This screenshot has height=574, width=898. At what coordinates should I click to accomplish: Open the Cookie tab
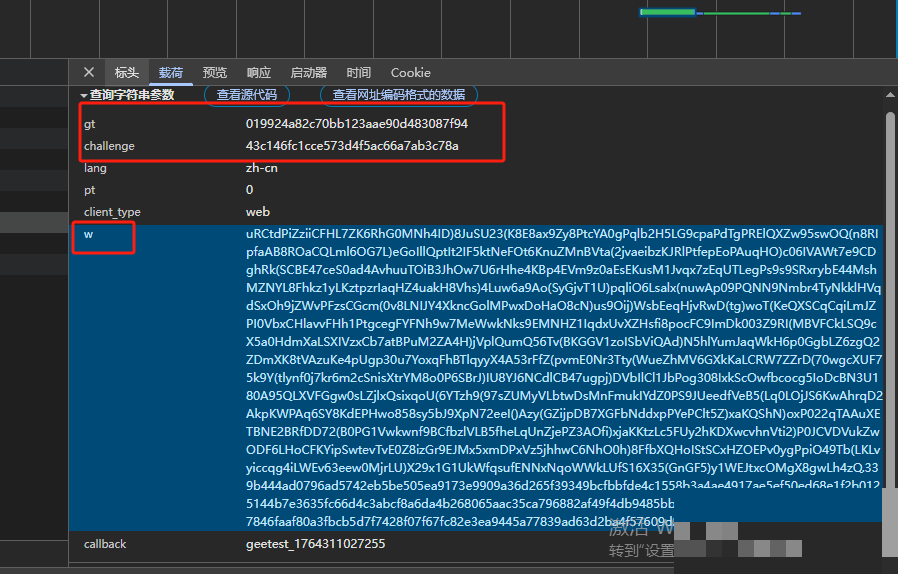click(411, 73)
